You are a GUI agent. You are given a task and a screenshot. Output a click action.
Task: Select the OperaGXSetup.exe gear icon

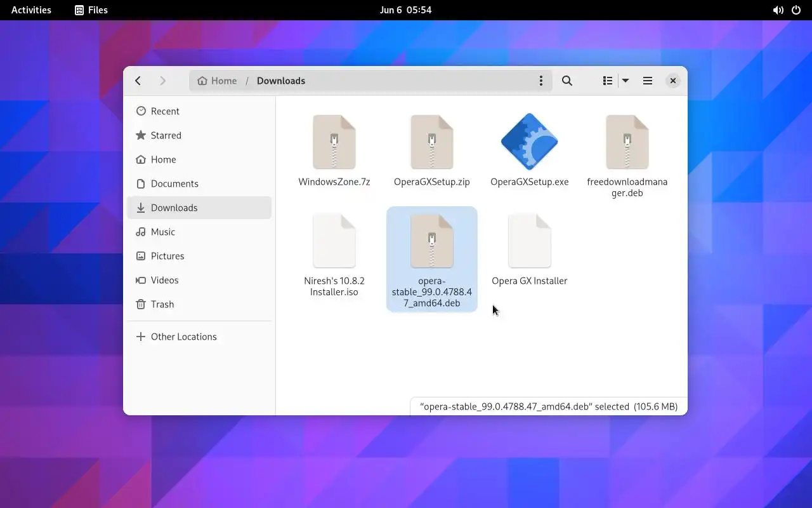pyautogui.click(x=530, y=142)
